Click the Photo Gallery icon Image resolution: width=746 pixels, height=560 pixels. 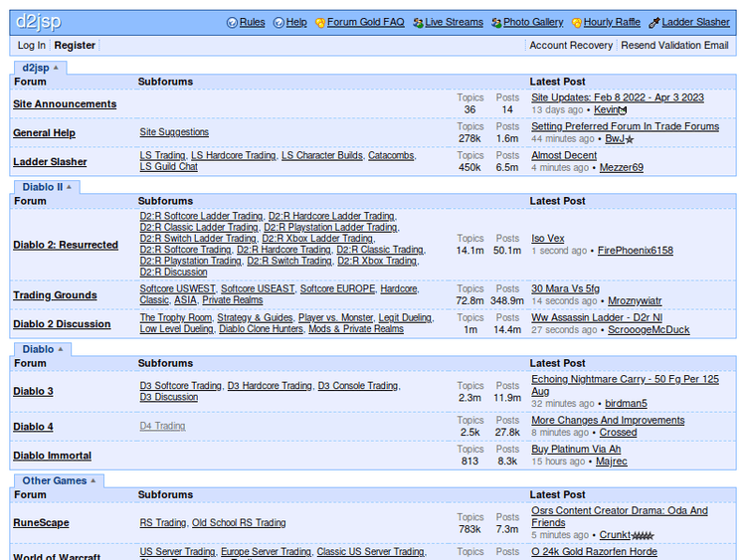point(496,23)
